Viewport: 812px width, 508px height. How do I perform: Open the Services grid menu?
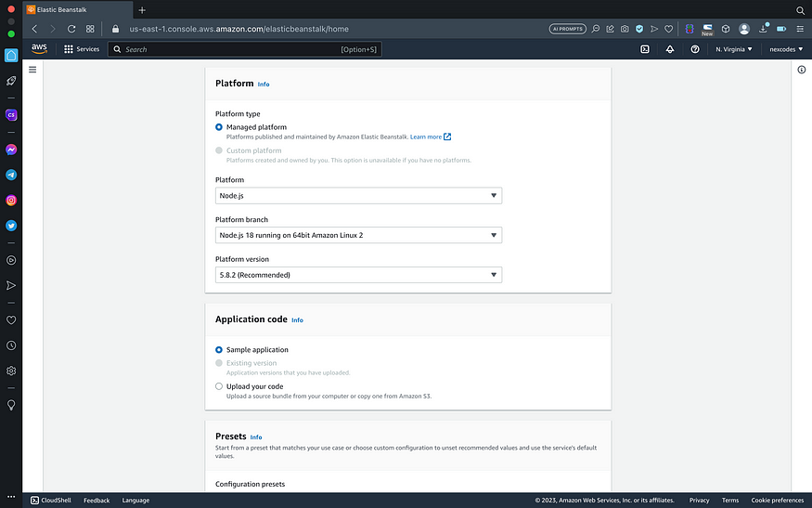tap(69, 49)
